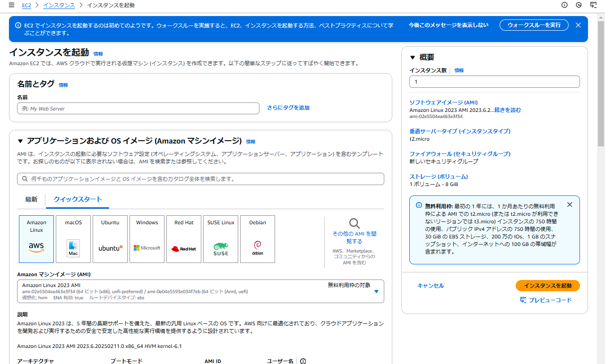This screenshot has height=364, width=605.
Task: Click info circle next to ユーザー名
Action: coord(303,361)
